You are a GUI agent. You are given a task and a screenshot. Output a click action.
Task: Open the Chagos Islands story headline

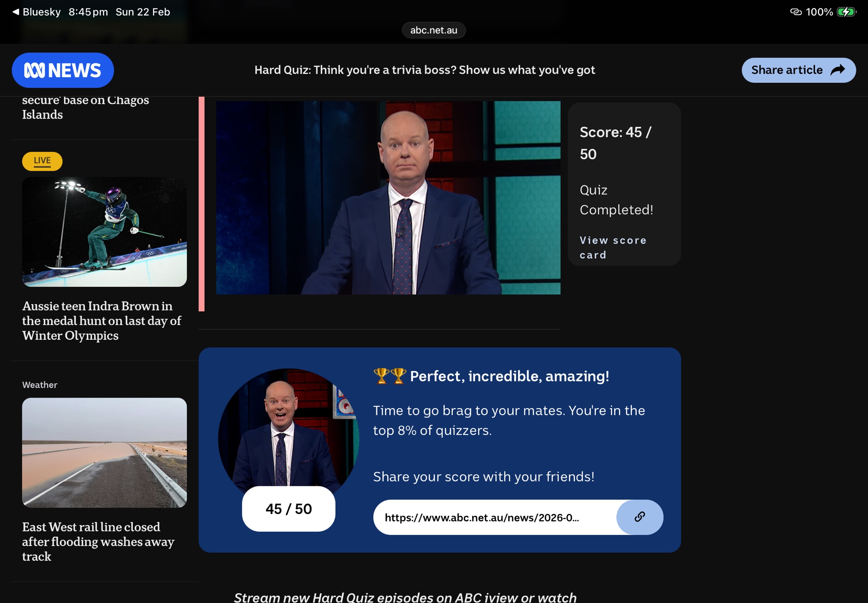coord(85,107)
